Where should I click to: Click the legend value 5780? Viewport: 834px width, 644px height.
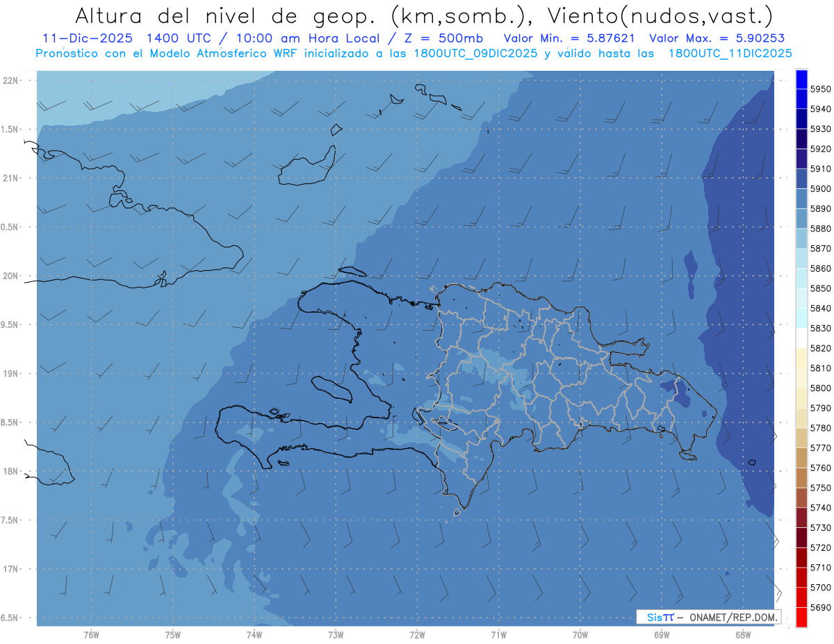(821, 428)
